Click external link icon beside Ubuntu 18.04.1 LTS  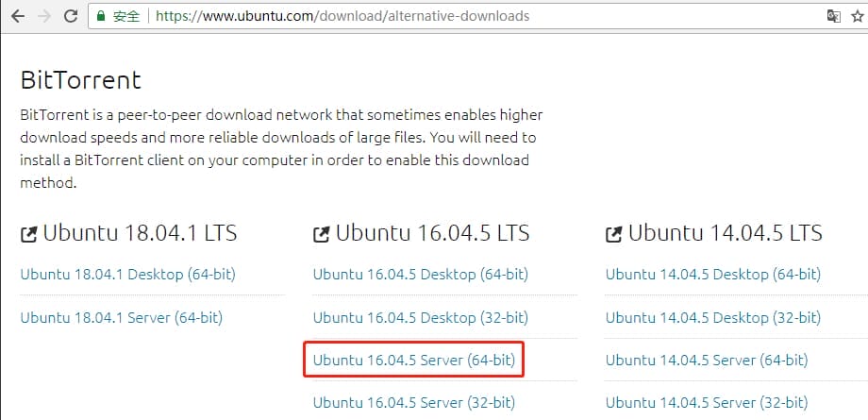(x=29, y=233)
